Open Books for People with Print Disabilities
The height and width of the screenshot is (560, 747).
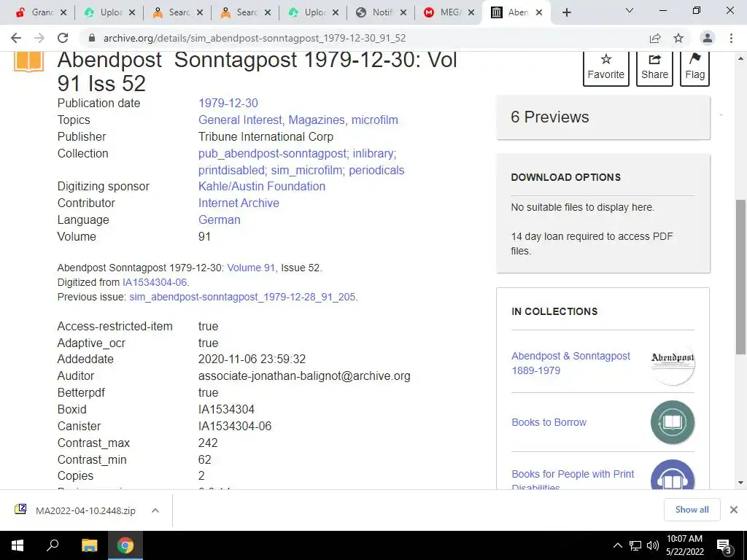(573, 480)
